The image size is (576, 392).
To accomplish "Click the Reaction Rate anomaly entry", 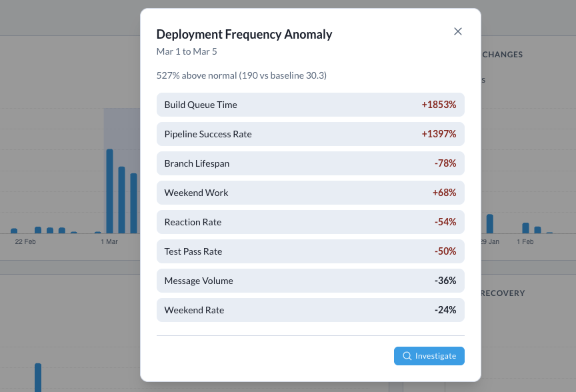I will click(x=310, y=222).
